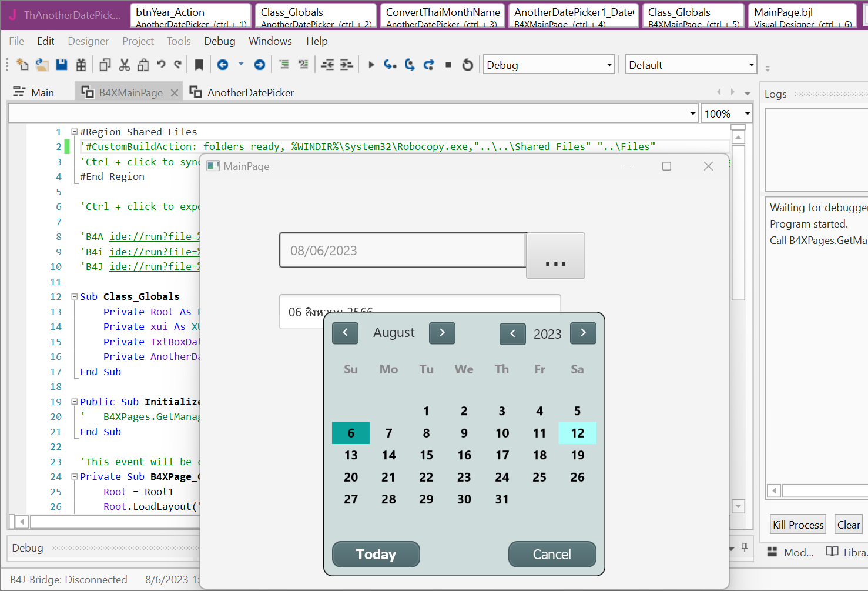Click the Block comment toolbar icon

tap(284, 65)
